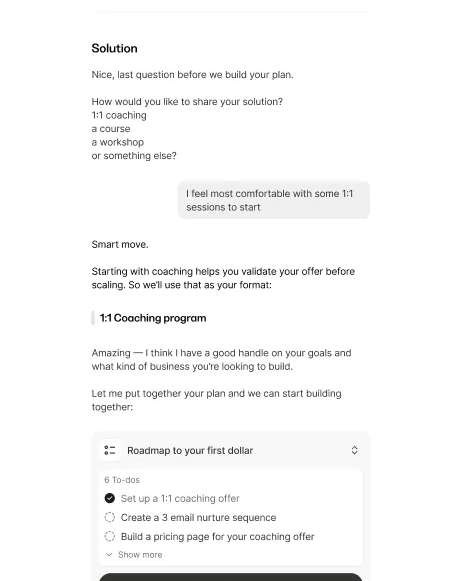
Task: Open the 'Set up a 1:1 coaching offer' item
Action: (180, 498)
